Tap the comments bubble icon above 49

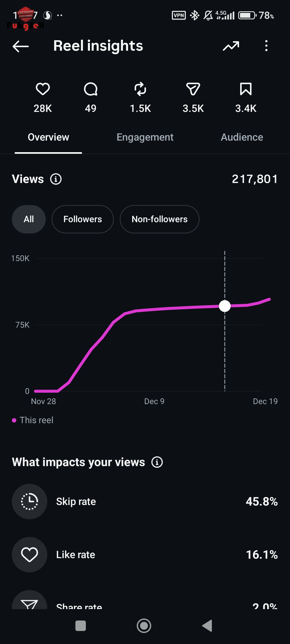click(x=90, y=89)
